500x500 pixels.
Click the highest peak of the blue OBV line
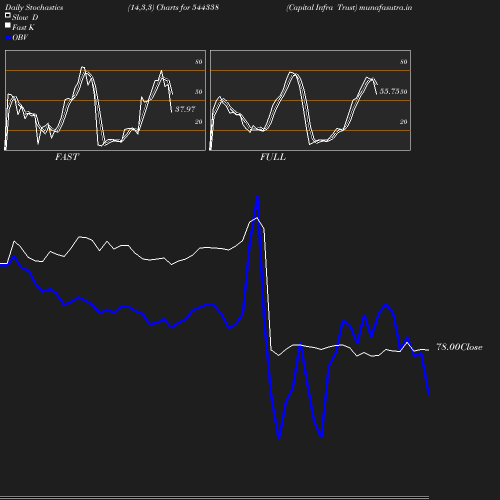[x=257, y=196]
